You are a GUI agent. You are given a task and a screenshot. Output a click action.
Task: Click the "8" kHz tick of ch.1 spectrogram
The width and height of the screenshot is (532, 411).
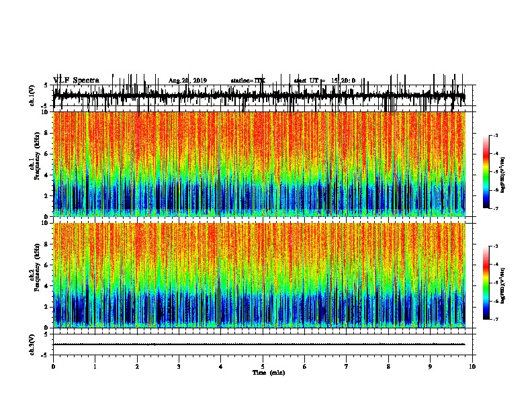pyautogui.click(x=46, y=133)
